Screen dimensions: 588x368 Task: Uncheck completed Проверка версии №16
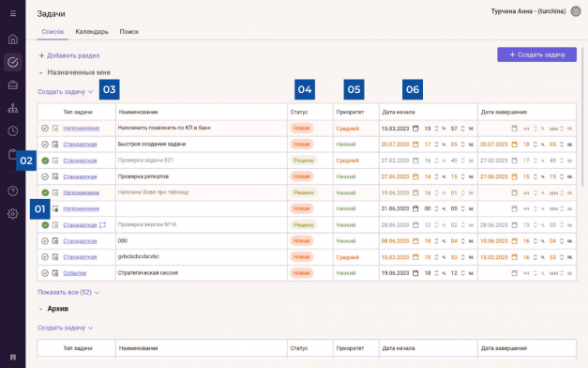coord(45,225)
